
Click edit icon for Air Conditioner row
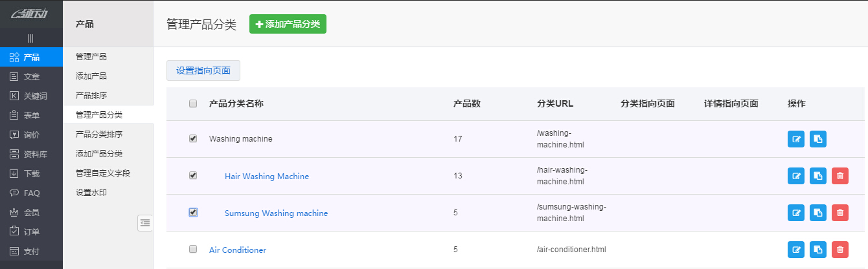[796, 250]
